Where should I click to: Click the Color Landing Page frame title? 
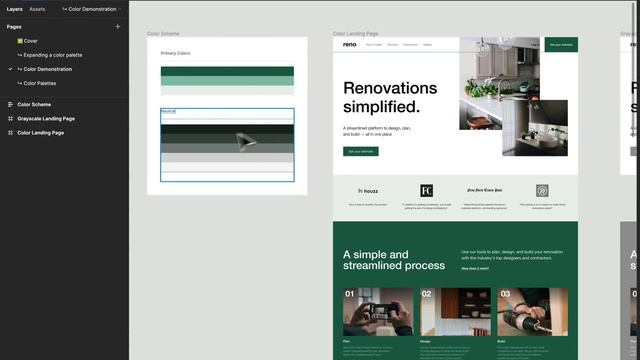[x=356, y=33]
